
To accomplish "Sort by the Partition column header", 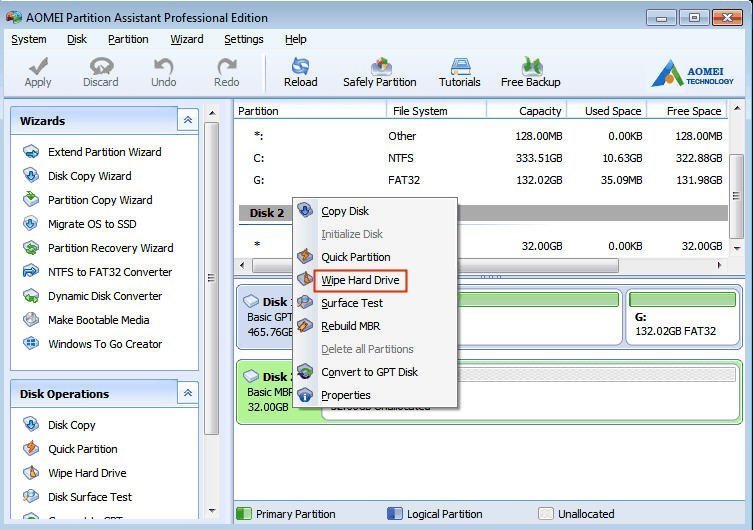I will 311,111.
